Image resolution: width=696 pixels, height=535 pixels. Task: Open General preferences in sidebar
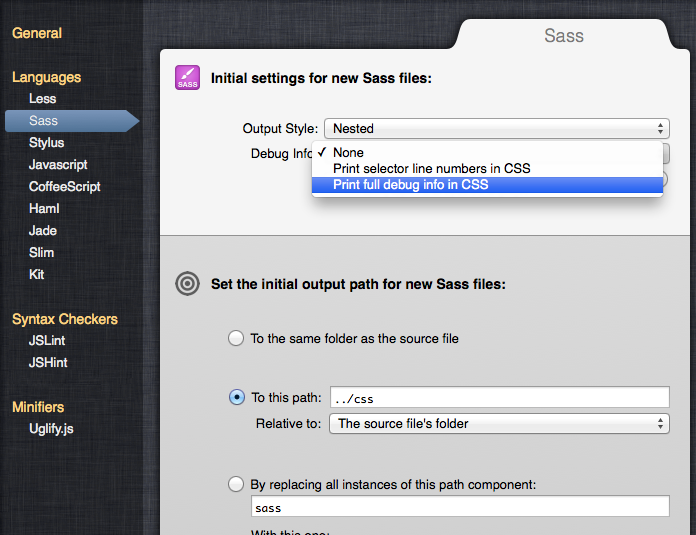pos(37,33)
